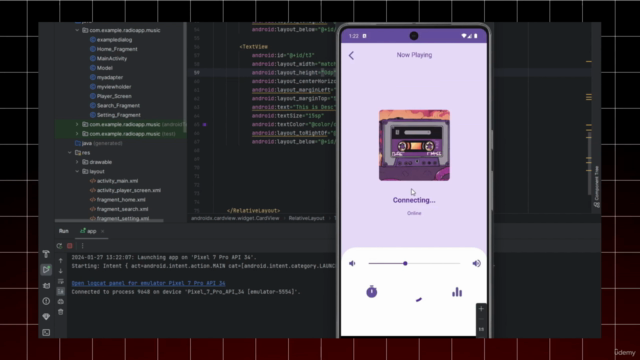Tap the low volume speaker icon
The width and height of the screenshot is (640, 360).
pos(352,264)
